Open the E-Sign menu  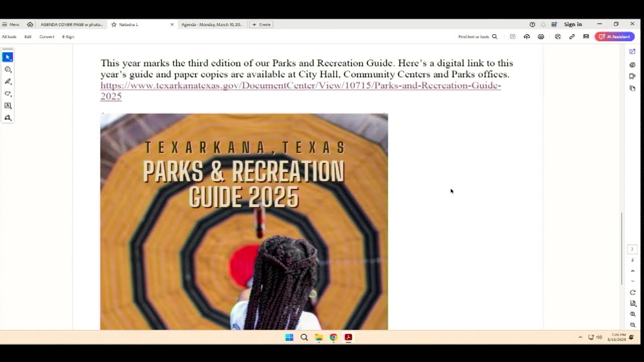pyautogui.click(x=68, y=37)
